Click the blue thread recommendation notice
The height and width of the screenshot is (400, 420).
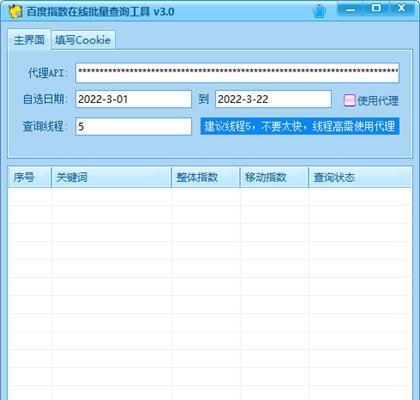(x=300, y=126)
